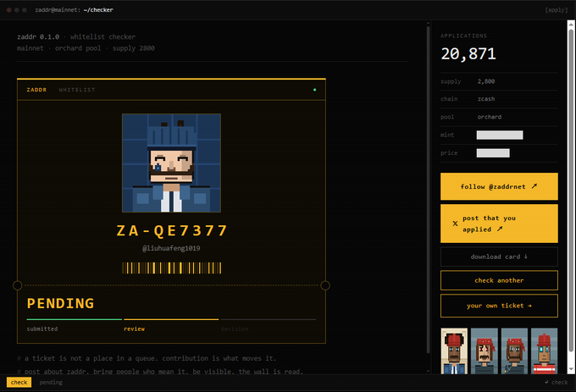Click the chain value zcash

[x=486, y=99]
